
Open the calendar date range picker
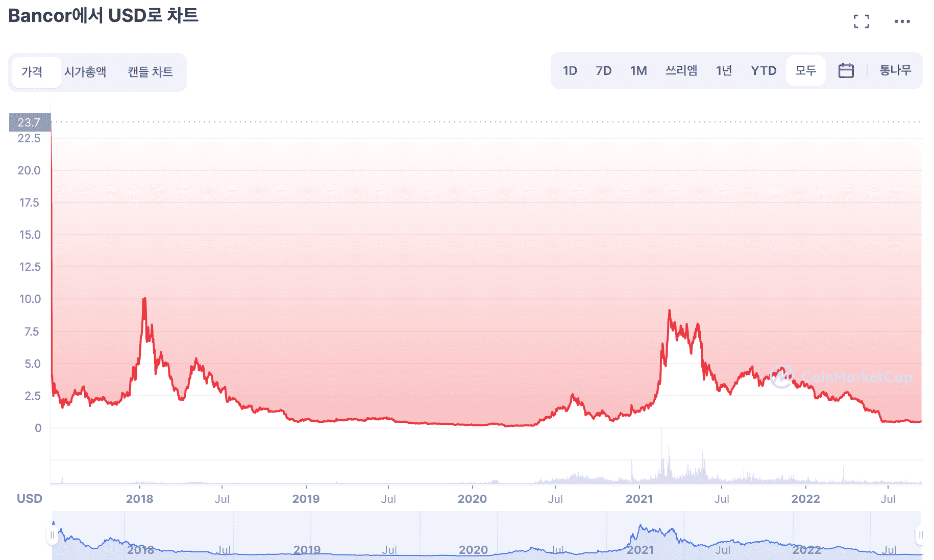(x=846, y=70)
